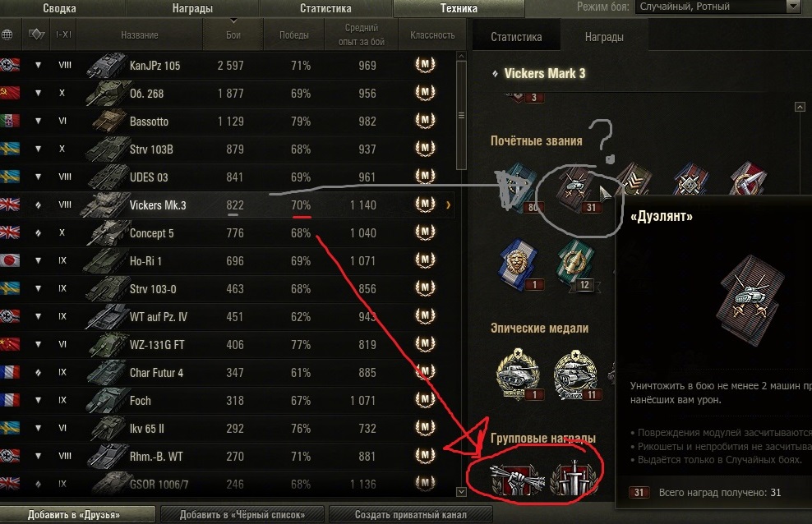Click the vehicle list scrollbar thumb
Image resolution: width=812 pixels, height=524 pixels.
[x=461, y=115]
